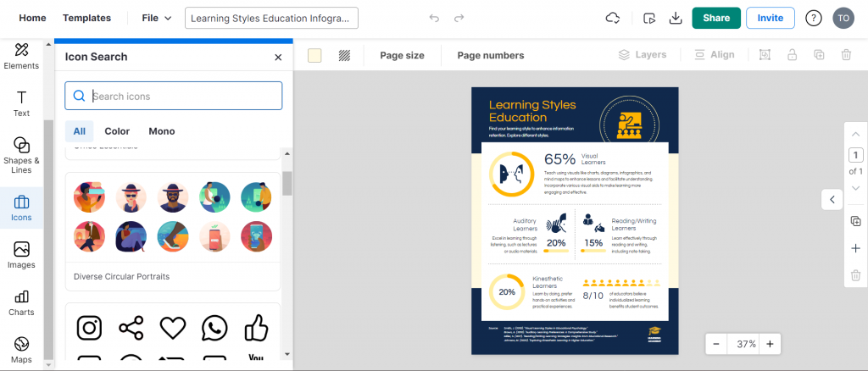Pick the Instagram outline icon
Screen dimensions: 868x371
(89, 328)
